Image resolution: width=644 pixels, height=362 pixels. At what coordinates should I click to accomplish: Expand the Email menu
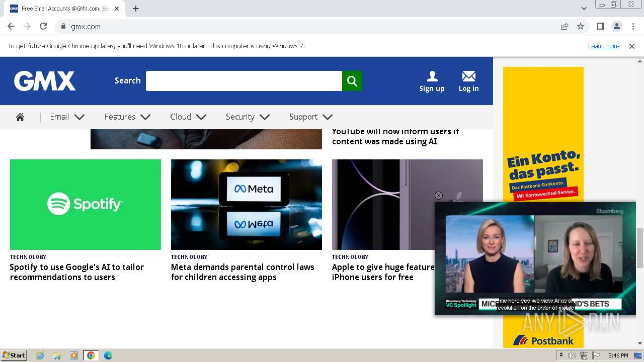[67, 117]
